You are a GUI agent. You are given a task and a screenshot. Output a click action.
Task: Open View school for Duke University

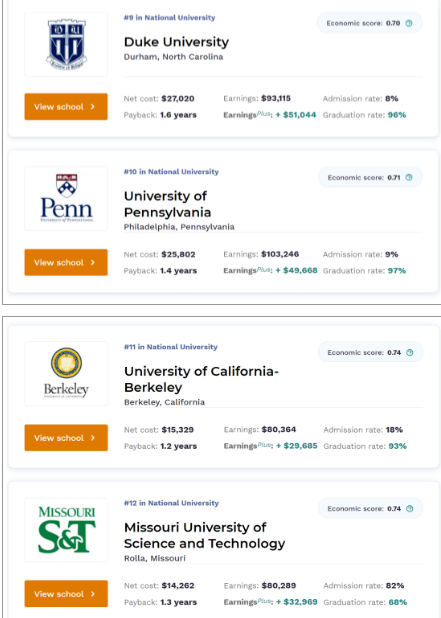click(x=66, y=107)
